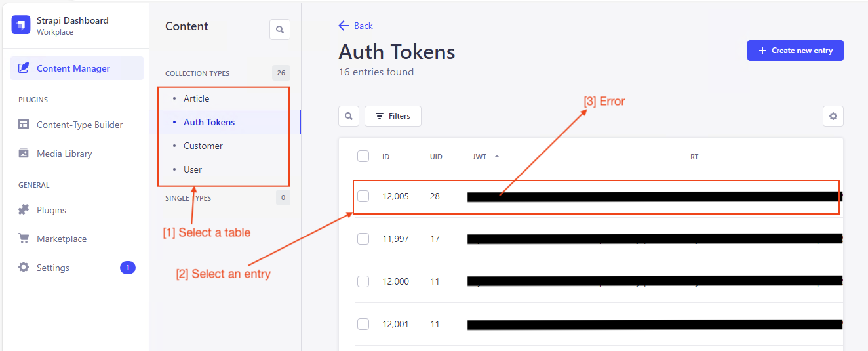Go to the Plugins page

(51, 210)
